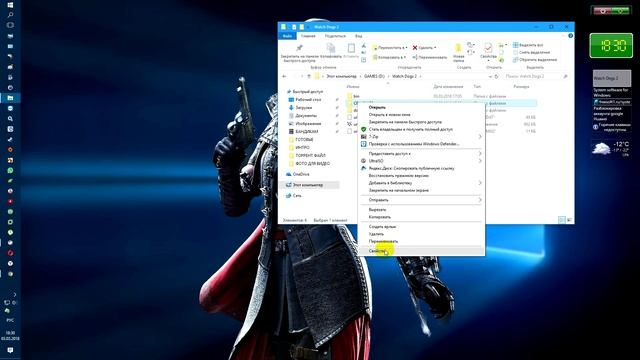The width and height of the screenshot is (640, 360).
Task: Expand the 7-Zip submenu
Action: [480, 137]
